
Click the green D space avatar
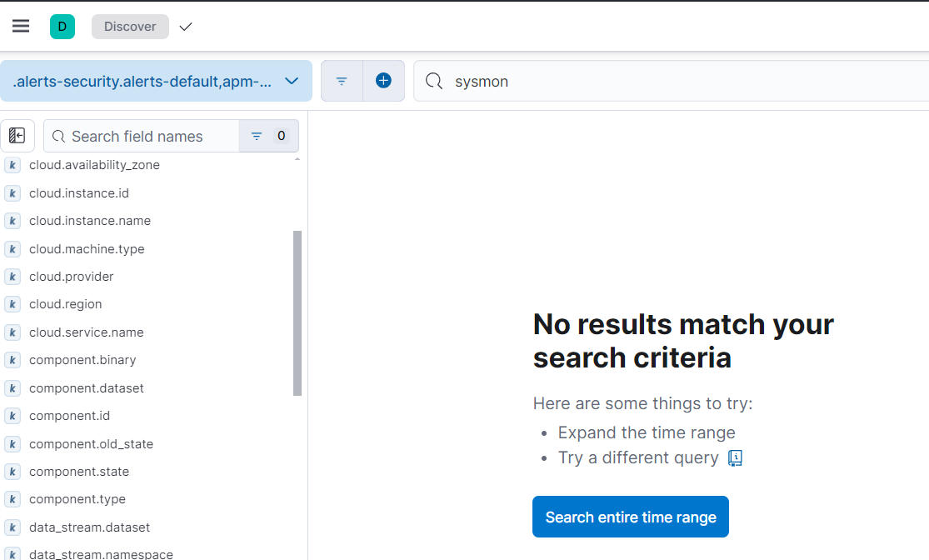coord(62,27)
